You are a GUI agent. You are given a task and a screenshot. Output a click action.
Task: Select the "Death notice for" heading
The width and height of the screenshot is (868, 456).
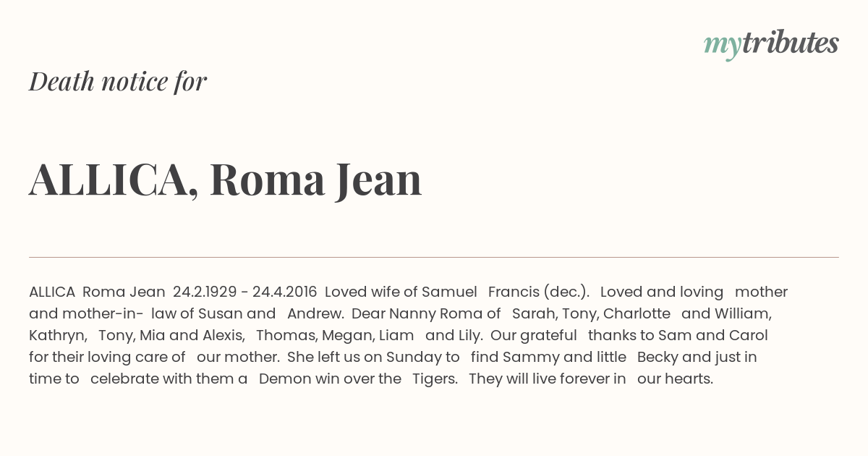[x=118, y=81]
